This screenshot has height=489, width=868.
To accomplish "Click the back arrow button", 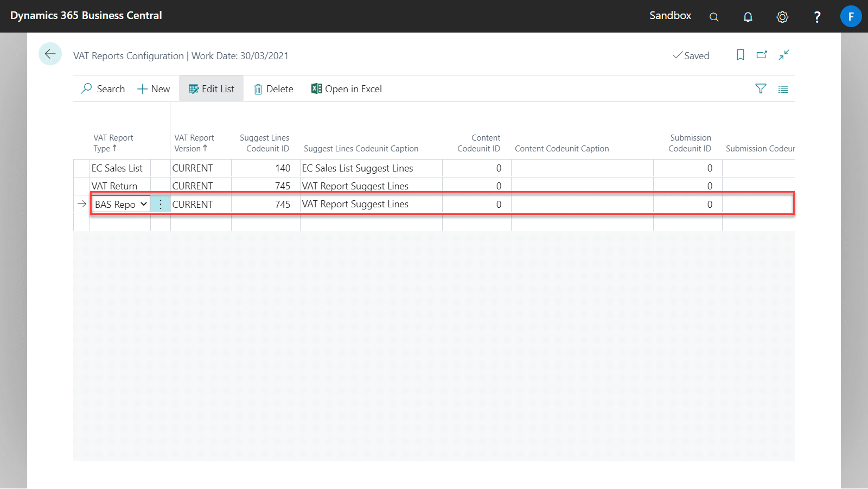I will (x=50, y=54).
